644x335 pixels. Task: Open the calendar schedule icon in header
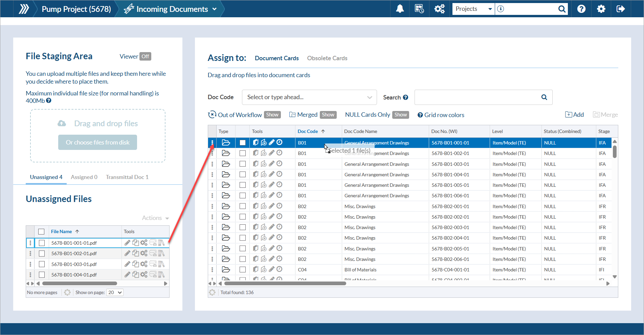coord(419,9)
